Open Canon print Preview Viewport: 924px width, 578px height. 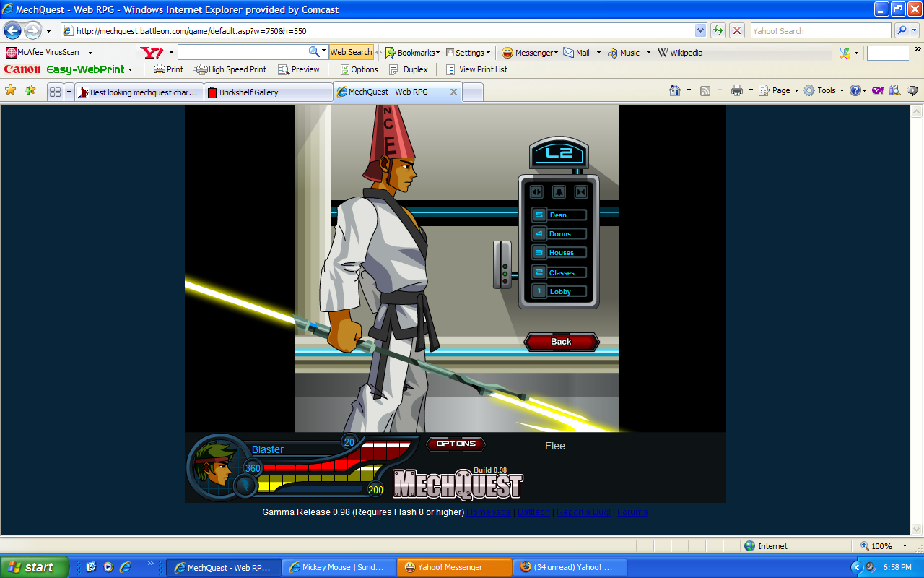(x=299, y=69)
